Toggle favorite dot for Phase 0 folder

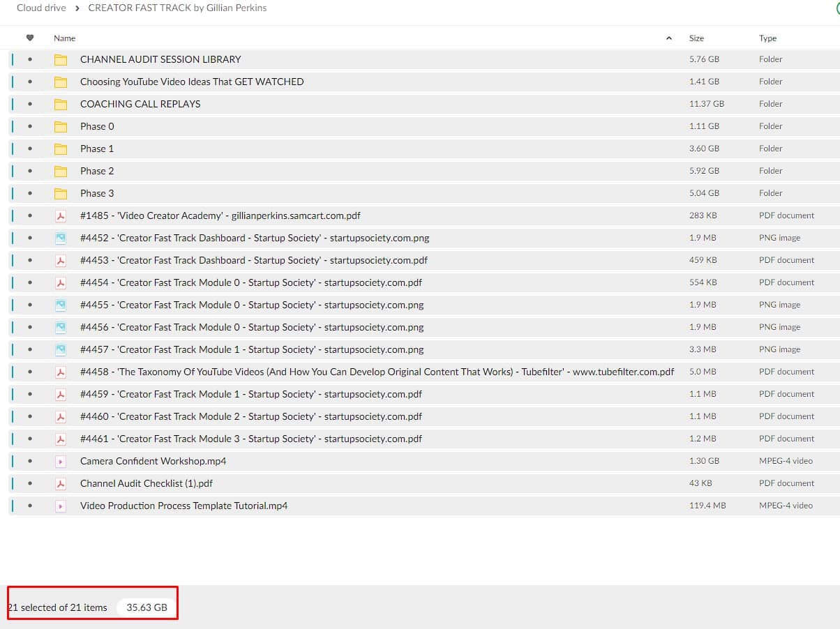(x=29, y=126)
